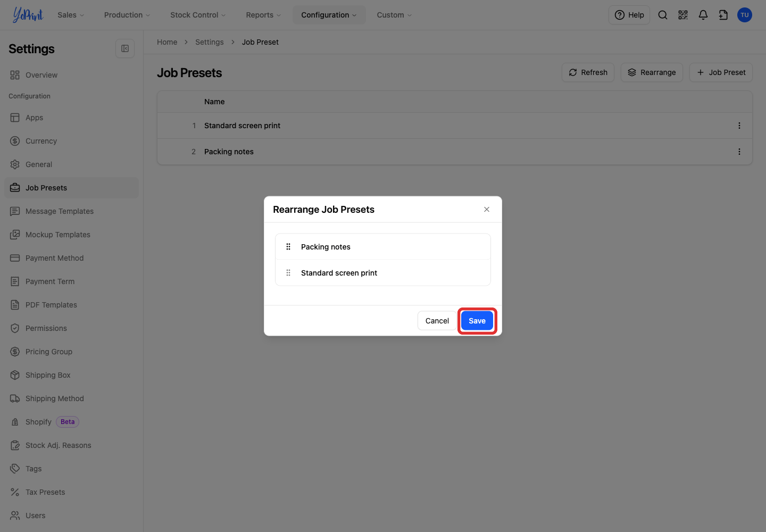766x532 pixels.
Task: Expand the Configuration menu
Action: 329,15
